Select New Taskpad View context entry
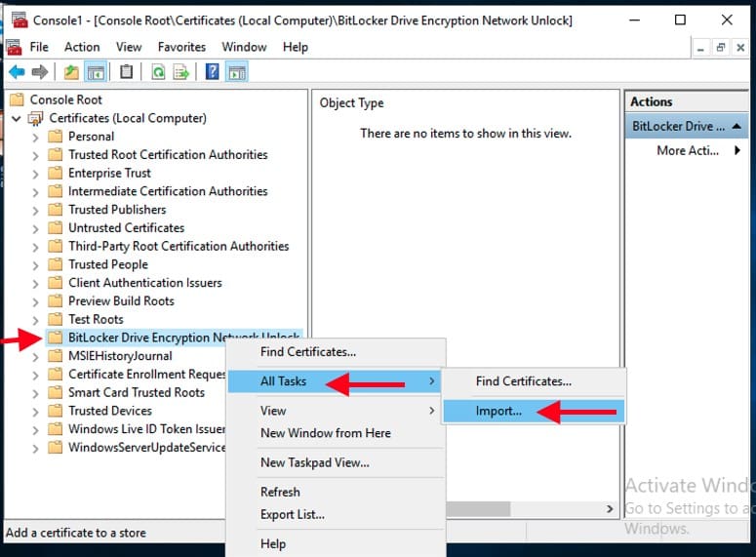This screenshot has height=557, width=756. pyautogui.click(x=314, y=462)
